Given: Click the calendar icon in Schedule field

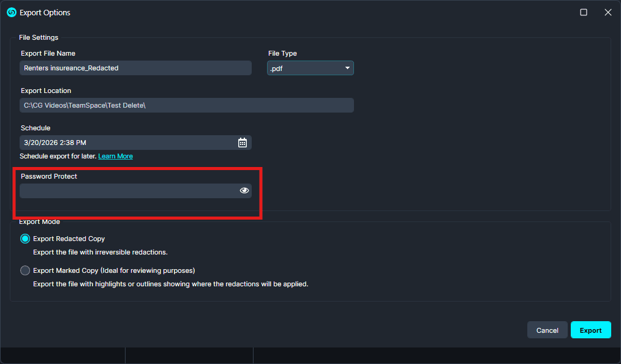Looking at the screenshot, I should coord(243,143).
